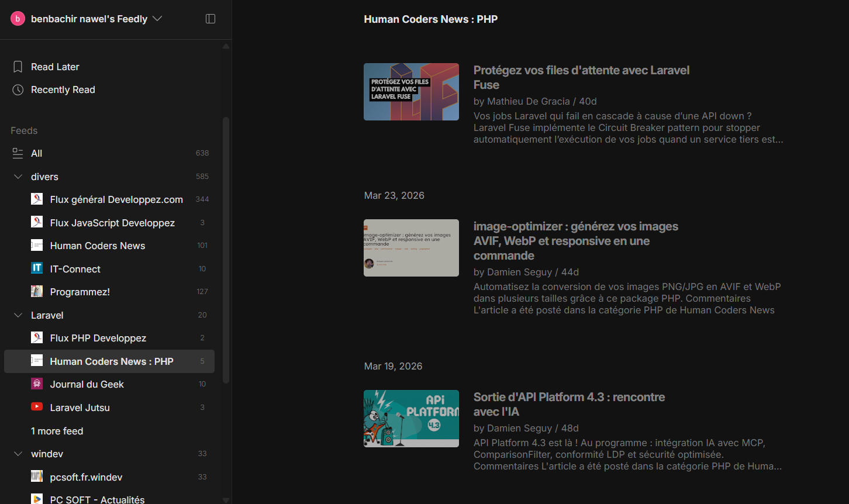849x504 pixels.
Task: Collapse the windev folder chevron
Action: pos(18,454)
